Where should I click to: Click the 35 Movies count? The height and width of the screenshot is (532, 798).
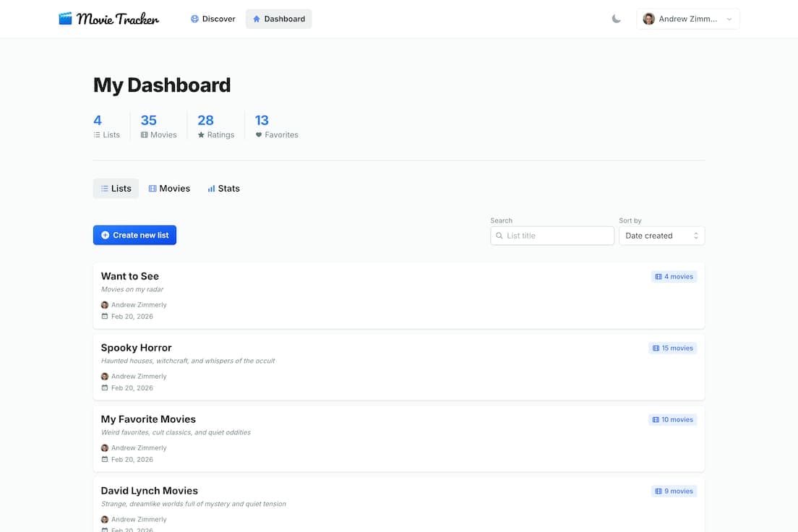(x=149, y=121)
